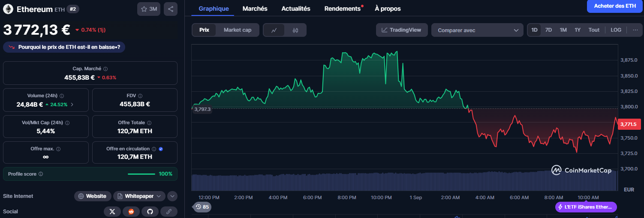Screen dimensions: 644x218
Task: Click the Profile score progress bar
Action: [141, 174]
